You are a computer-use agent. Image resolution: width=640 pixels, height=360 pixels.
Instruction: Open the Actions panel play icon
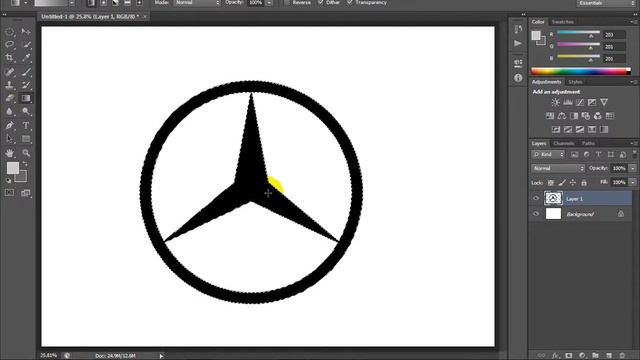518,43
